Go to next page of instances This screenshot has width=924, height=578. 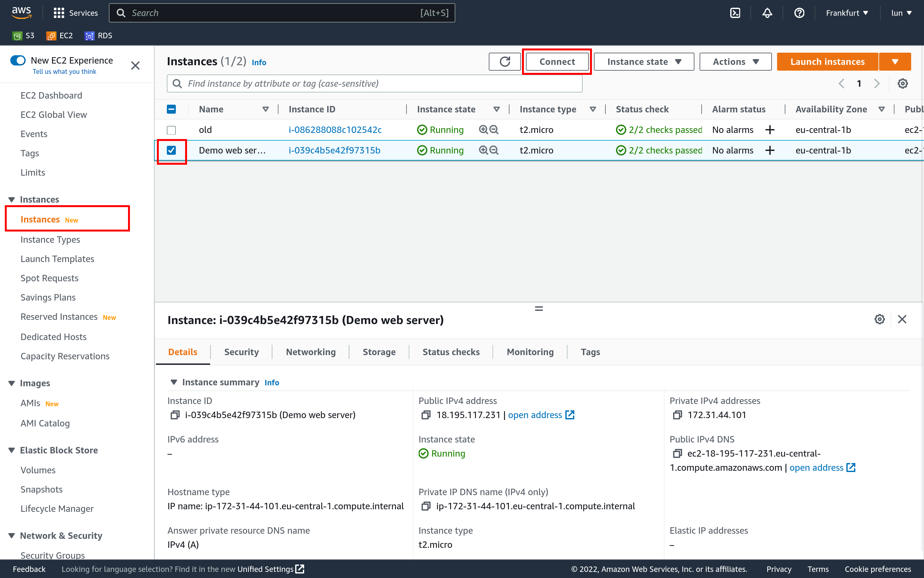coord(877,83)
